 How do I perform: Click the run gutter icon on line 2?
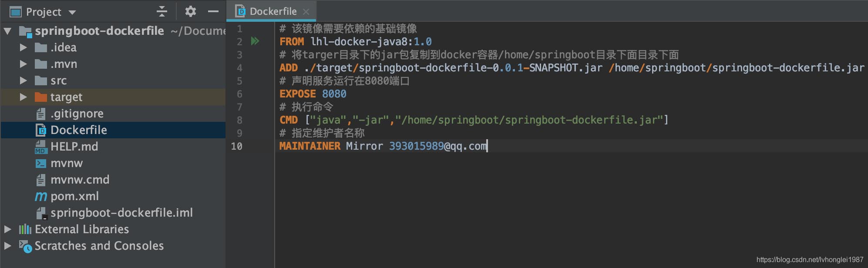click(255, 41)
